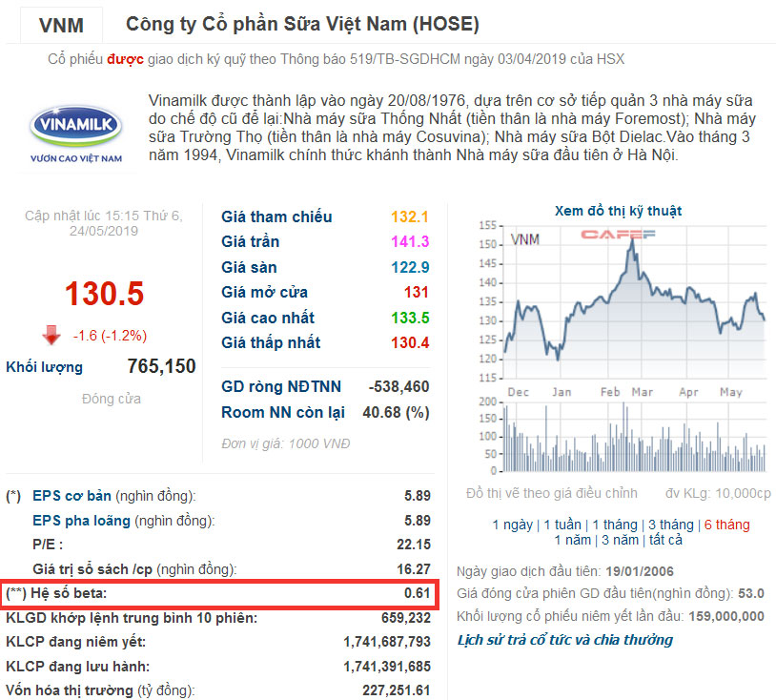Switch chart range to 1 năm
Viewport: 776px width, 700px height.
tap(573, 540)
